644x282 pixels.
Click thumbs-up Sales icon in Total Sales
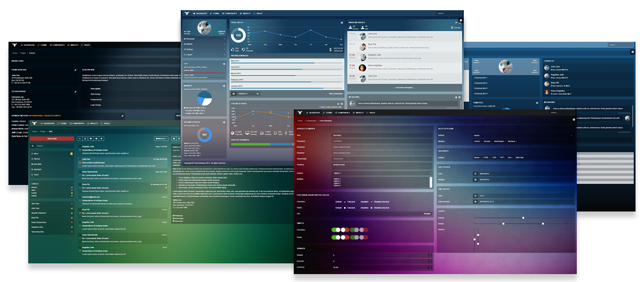pyautogui.click(x=232, y=49)
